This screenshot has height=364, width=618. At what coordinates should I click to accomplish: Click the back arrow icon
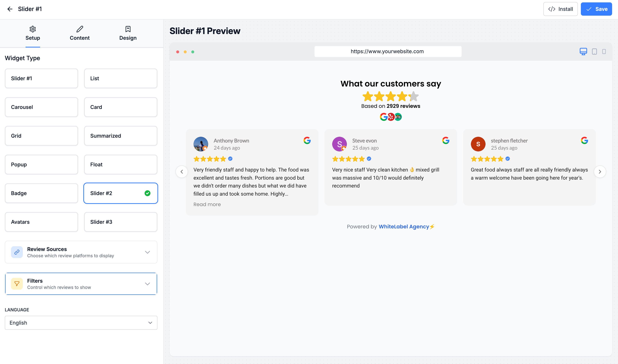click(x=10, y=9)
